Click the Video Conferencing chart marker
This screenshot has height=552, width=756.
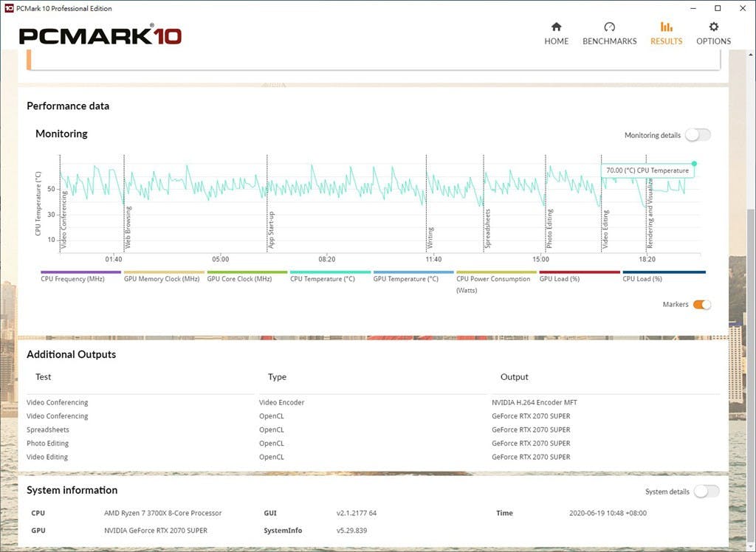[x=63, y=220]
